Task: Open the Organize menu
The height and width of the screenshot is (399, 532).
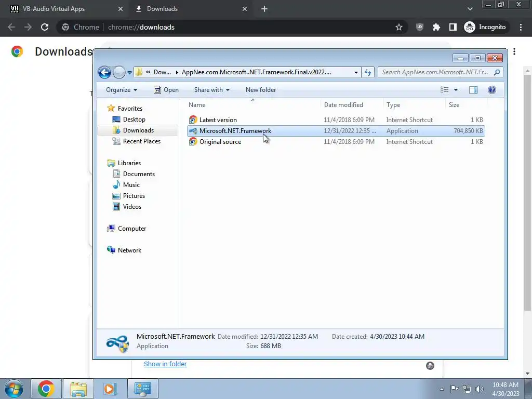Action: pyautogui.click(x=122, y=90)
